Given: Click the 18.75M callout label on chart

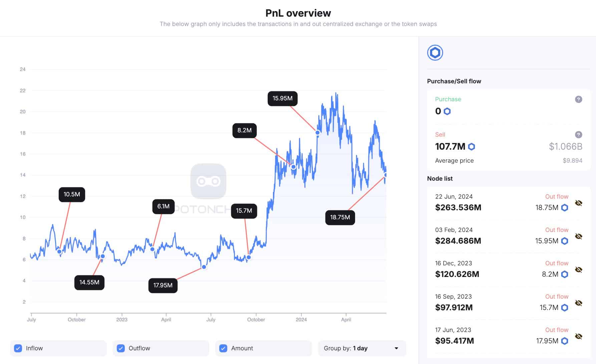Looking at the screenshot, I should click(x=340, y=217).
